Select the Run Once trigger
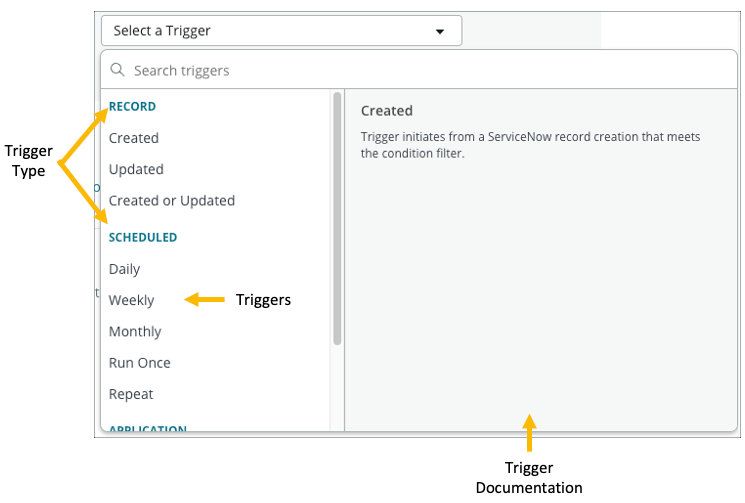The image size is (745, 503). (x=140, y=362)
